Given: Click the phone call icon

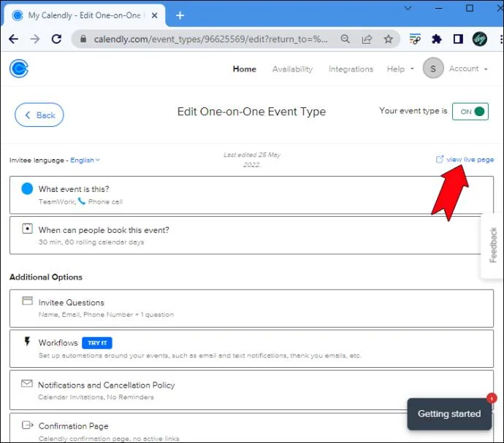Looking at the screenshot, I should point(82,201).
